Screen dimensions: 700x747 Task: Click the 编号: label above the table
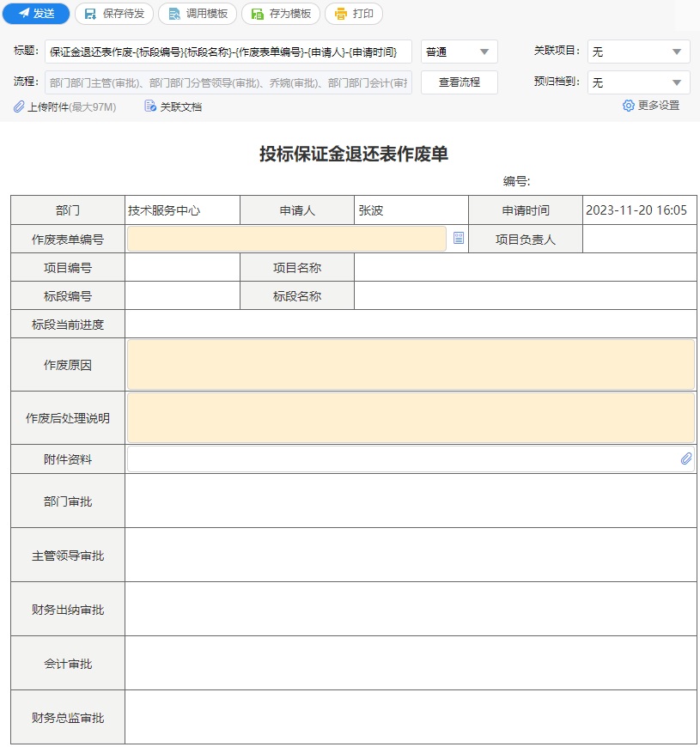(x=516, y=181)
